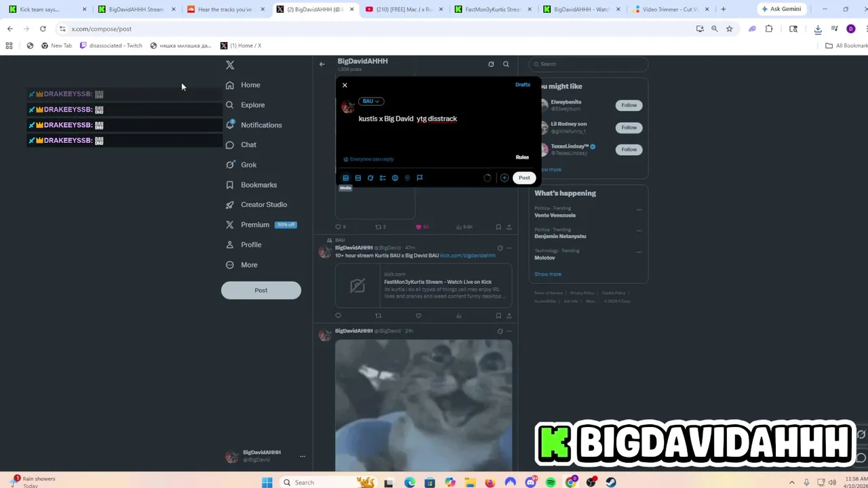Close the compose post dialog

tap(344, 85)
